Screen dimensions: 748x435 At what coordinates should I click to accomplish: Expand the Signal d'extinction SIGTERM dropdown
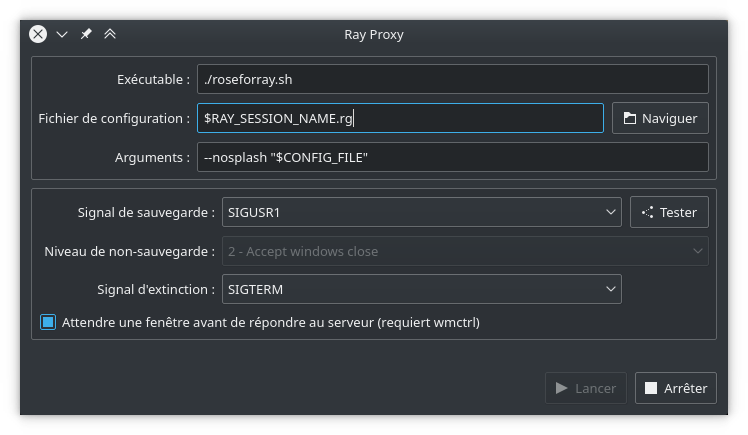[x=421, y=289]
